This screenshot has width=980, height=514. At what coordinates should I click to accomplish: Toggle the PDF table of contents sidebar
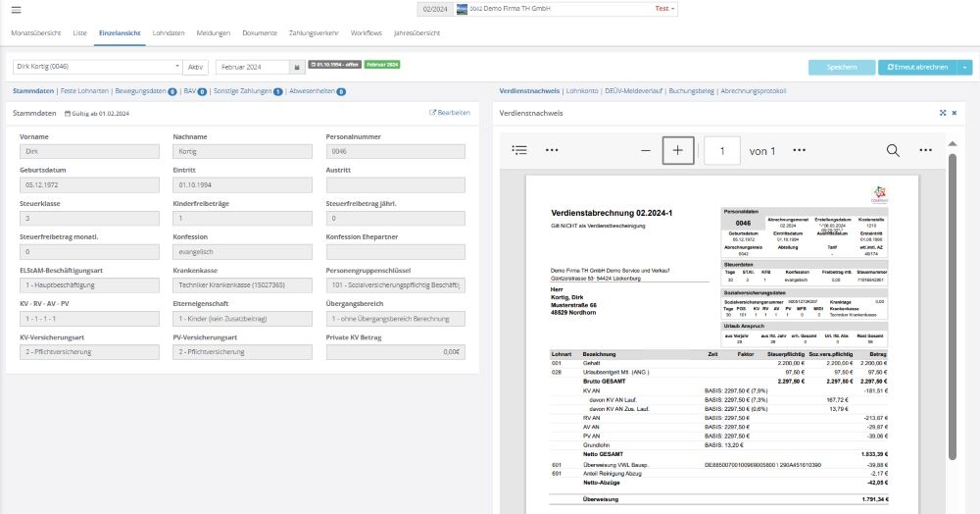519,150
